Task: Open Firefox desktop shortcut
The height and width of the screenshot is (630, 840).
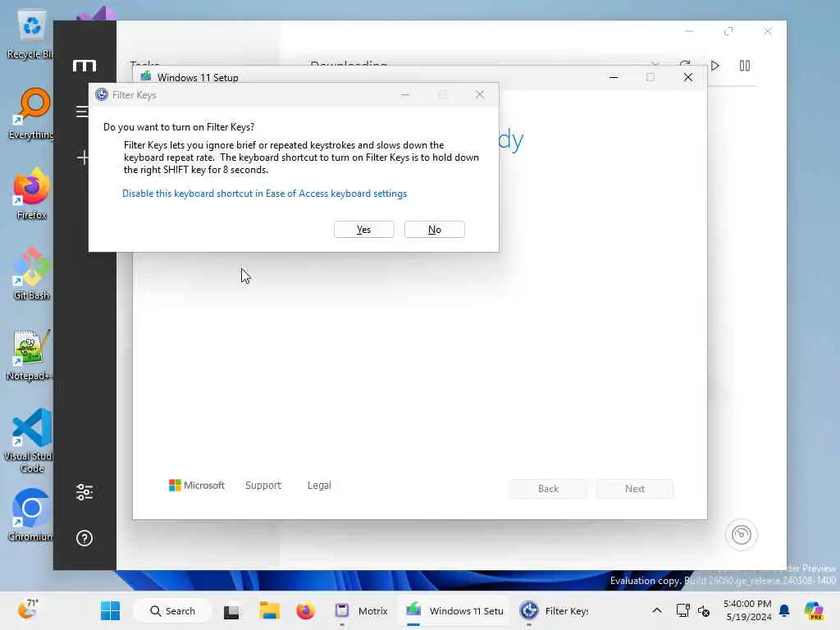Action: coord(31,194)
